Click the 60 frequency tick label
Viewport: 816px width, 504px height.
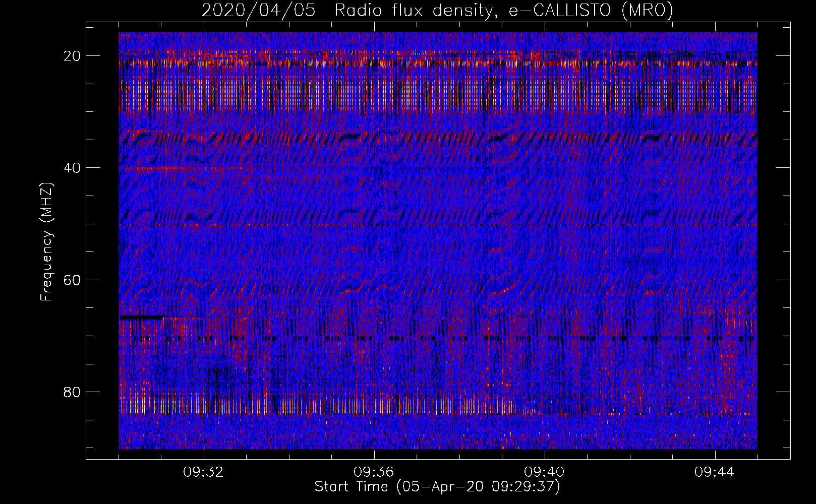[73, 280]
